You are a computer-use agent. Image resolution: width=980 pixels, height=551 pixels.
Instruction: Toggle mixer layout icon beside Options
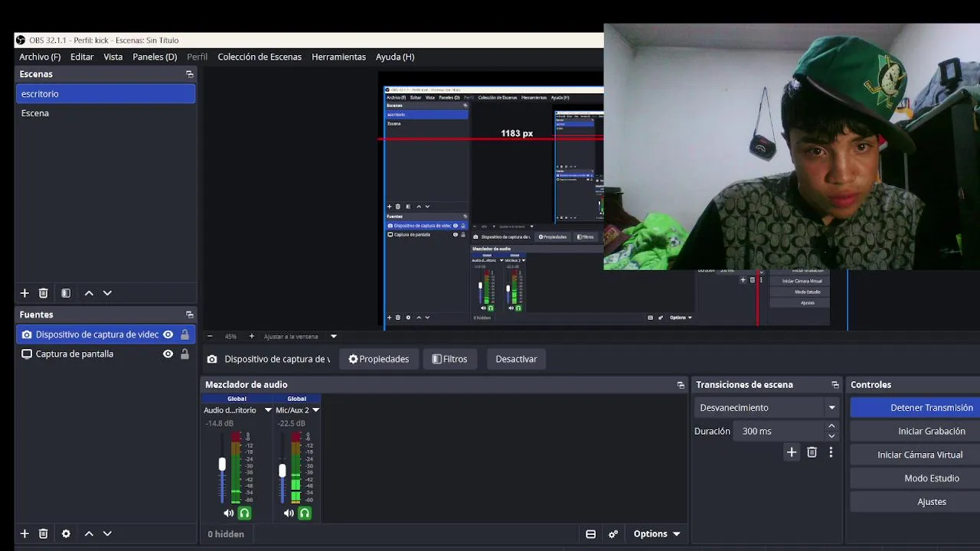click(590, 534)
